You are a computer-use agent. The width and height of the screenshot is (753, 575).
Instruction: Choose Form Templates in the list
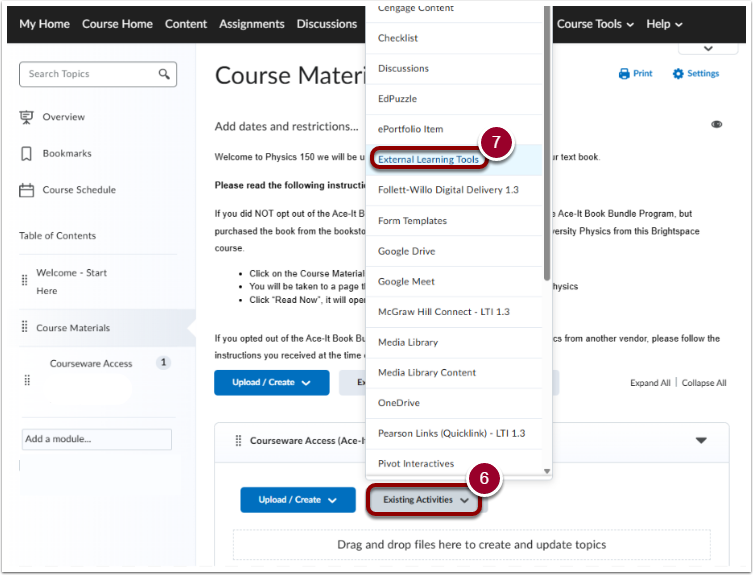click(x=454, y=220)
